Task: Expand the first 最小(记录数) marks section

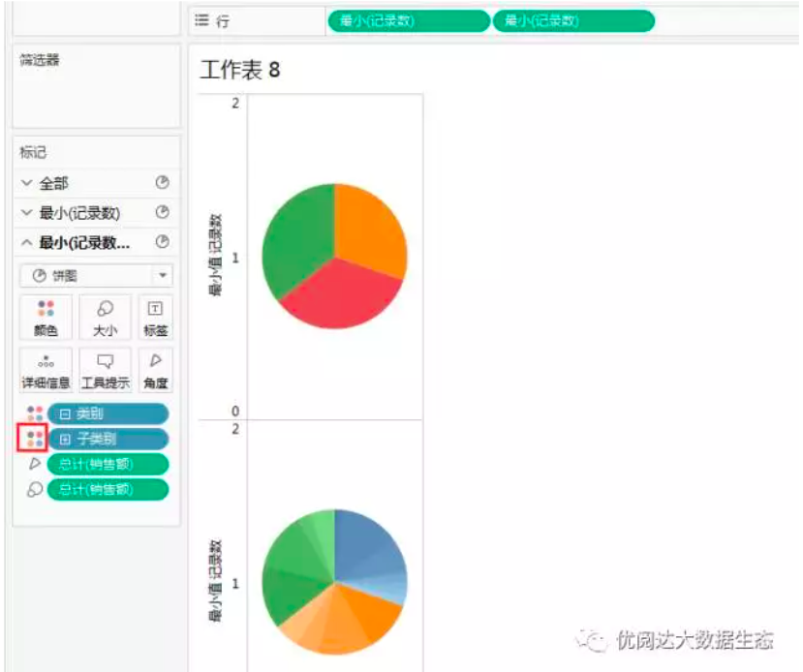Action: tap(26, 212)
